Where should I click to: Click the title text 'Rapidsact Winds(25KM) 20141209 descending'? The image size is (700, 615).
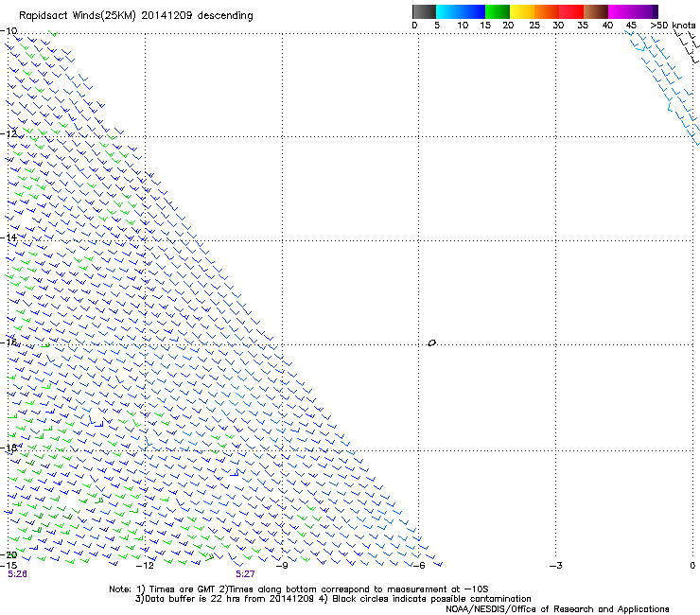136,16
